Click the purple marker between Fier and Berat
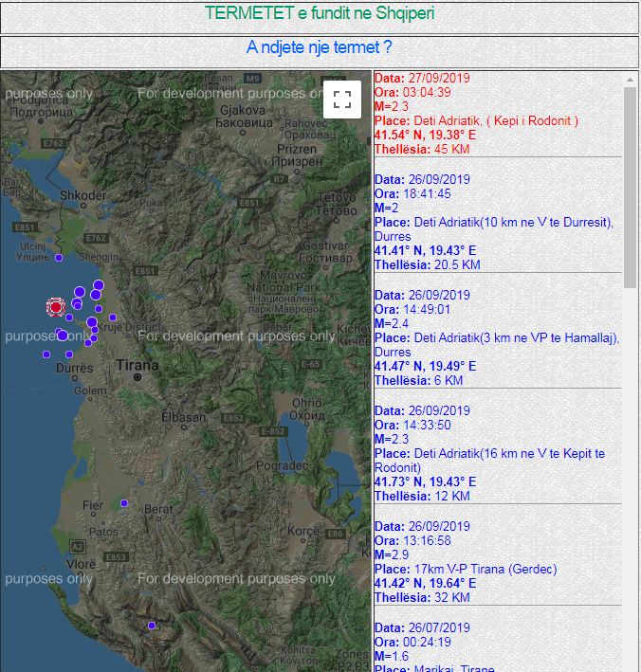The width and height of the screenshot is (641, 672). (x=124, y=503)
